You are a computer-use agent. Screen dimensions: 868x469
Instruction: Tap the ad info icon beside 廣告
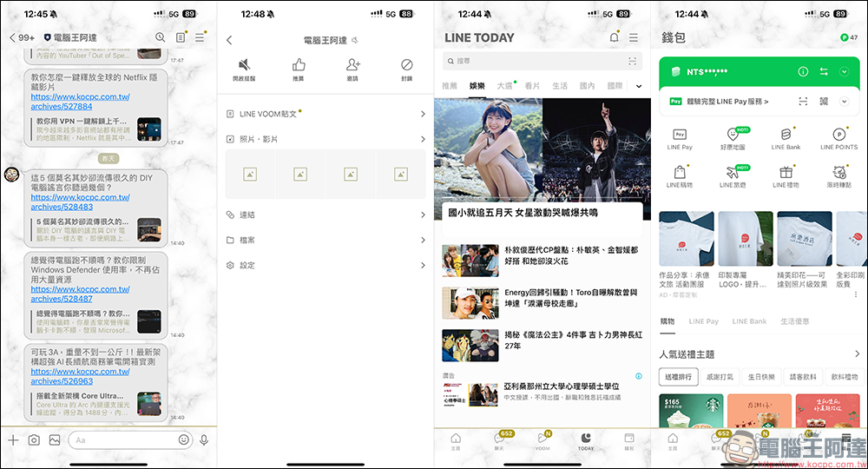click(638, 376)
